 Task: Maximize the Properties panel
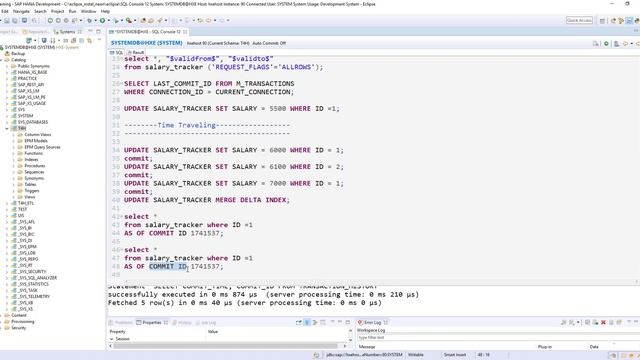(x=348, y=322)
